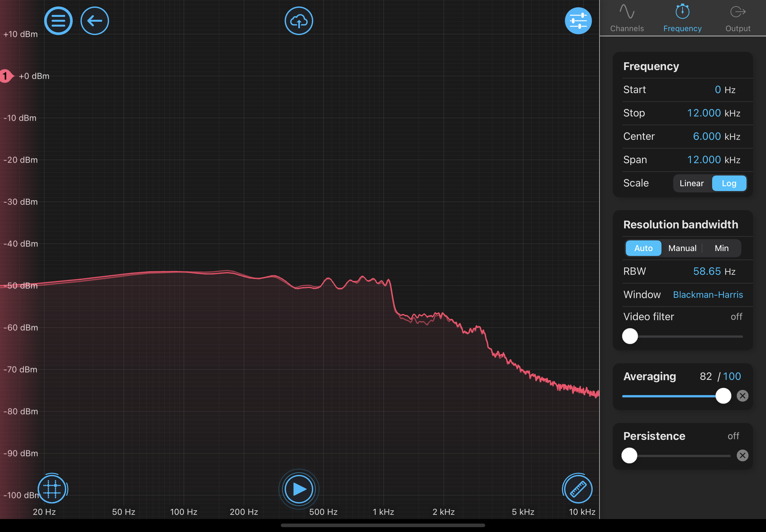The height and width of the screenshot is (532, 766).
Task: Click the Persistence off label
Action: point(733,436)
